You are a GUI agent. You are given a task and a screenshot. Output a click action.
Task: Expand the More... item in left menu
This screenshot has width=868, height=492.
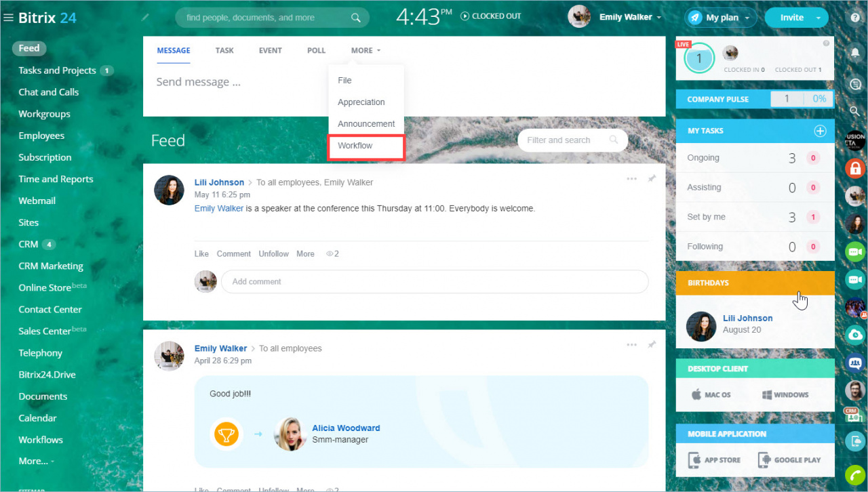[x=37, y=461]
